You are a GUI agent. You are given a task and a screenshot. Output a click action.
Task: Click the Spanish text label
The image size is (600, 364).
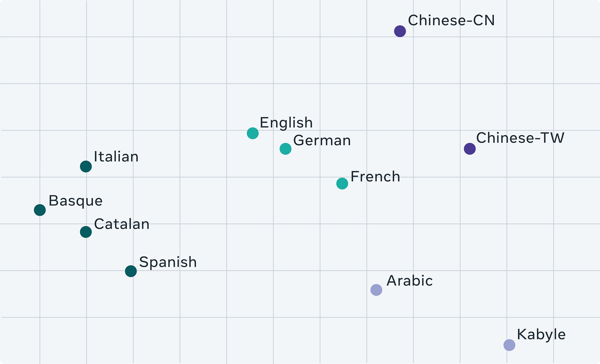point(168,263)
